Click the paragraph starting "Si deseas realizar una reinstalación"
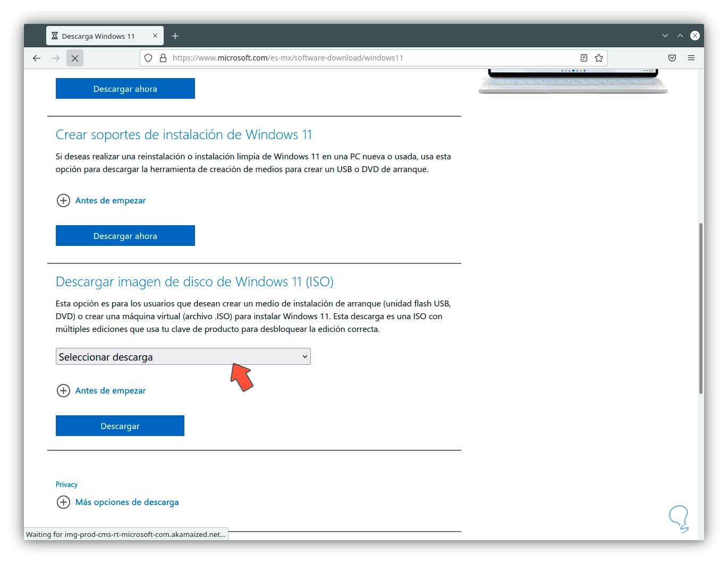Image resolution: width=728 pixels, height=564 pixels. point(253,163)
